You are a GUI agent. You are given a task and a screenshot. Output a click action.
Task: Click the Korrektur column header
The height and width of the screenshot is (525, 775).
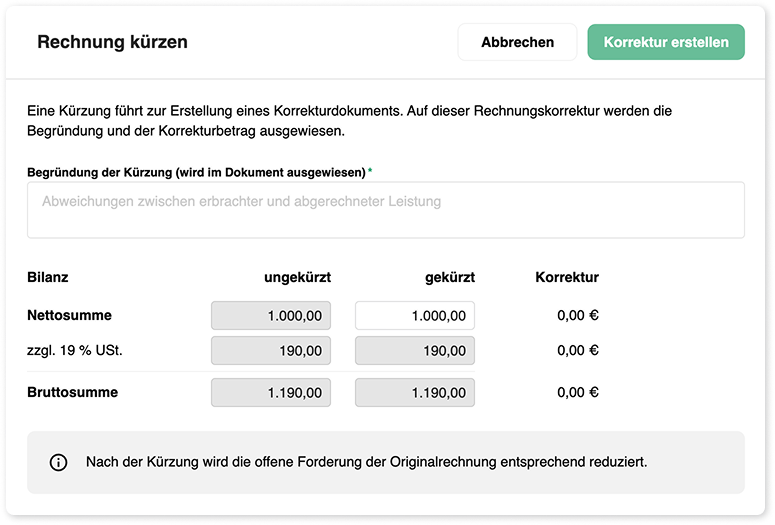(567, 277)
